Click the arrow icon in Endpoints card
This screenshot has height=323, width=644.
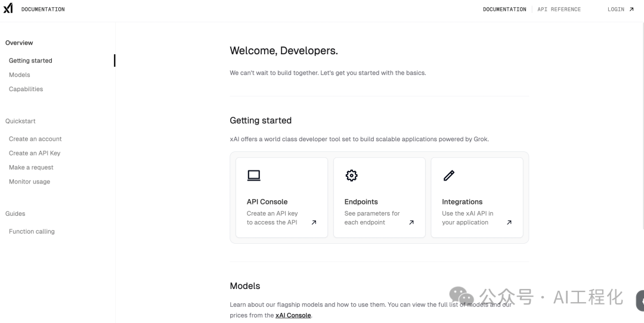pyautogui.click(x=411, y=222)
